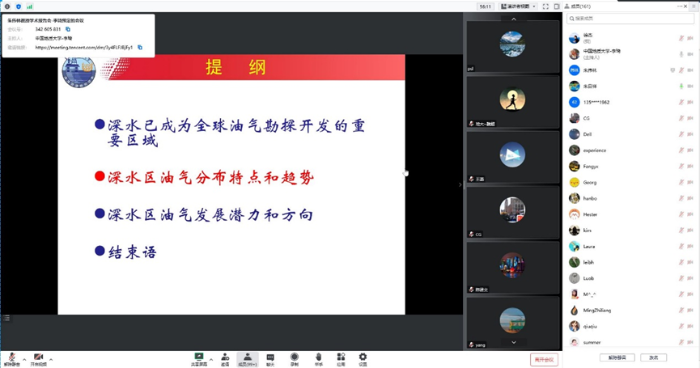Expand share screen options arrow
Image resolution: width=700 pixels, height=368 pixels.
pos(211,359)
